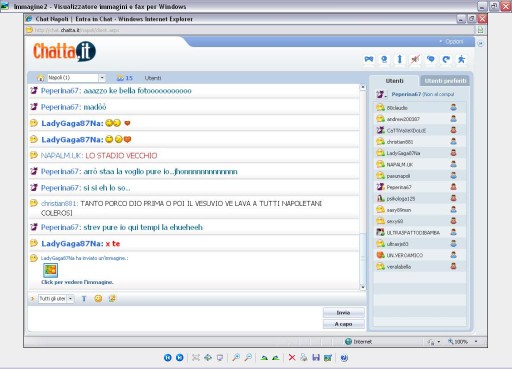Click profile icon next to veralabella
The width and height of the screenshot is (512, 369).
click(453, 266)
